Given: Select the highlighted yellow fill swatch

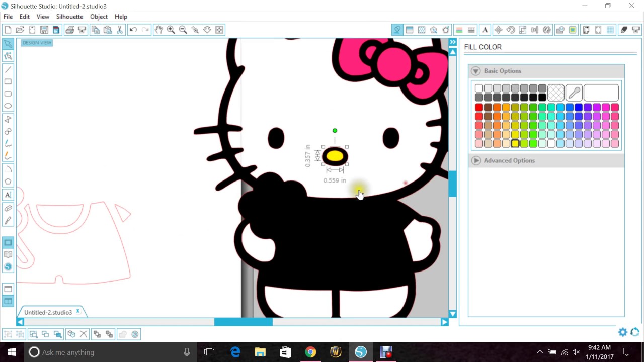Looking at the screenshot, I should point(515,143).
